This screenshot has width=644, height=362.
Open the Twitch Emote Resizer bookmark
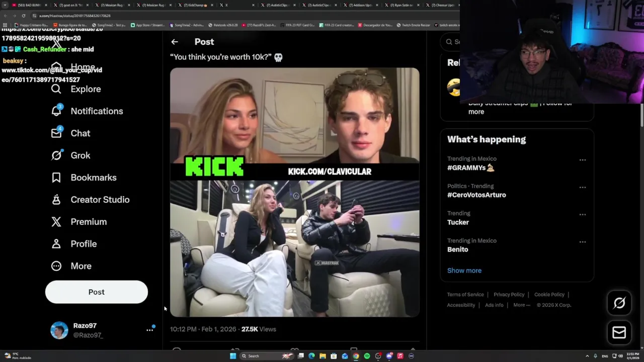point(414,25)
